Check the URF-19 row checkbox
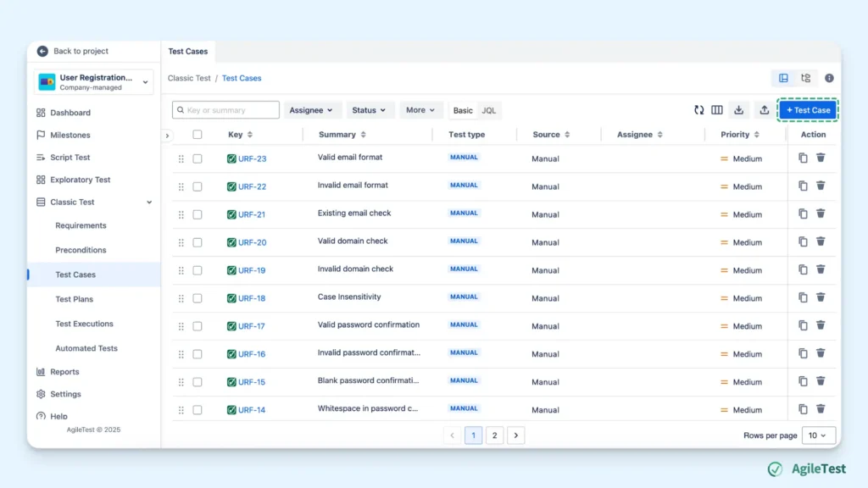Screen dimensions: 868x488 tap(197, 270)
